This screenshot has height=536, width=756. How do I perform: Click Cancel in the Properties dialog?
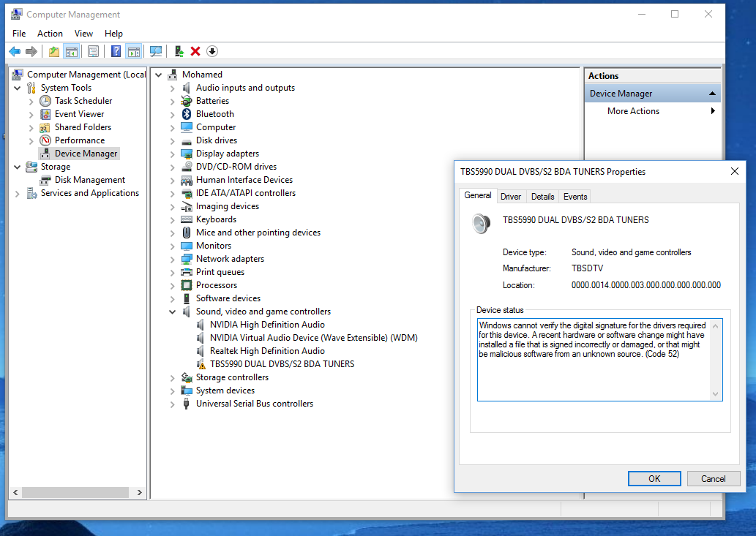pyautogui.click(x=714, y=479)
